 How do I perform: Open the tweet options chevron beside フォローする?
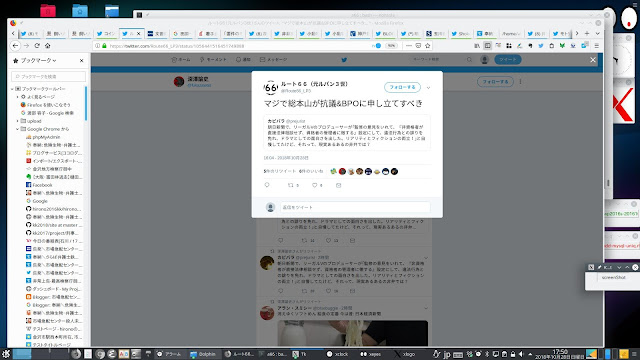[x=428, y=87]
